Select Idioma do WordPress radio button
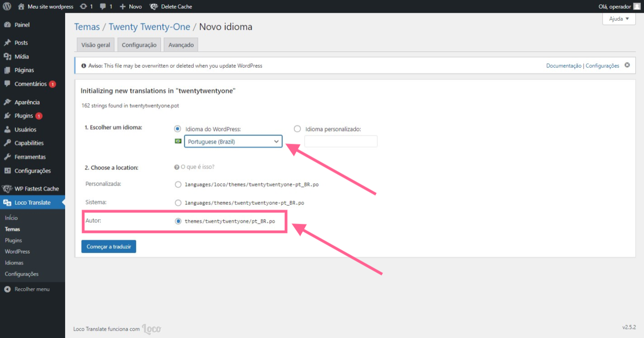Viewport: 644px width, 338px height. 178,129
